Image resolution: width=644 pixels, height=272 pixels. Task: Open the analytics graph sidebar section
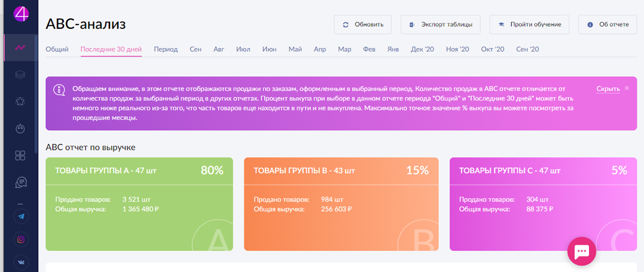(x=20, y=48)
